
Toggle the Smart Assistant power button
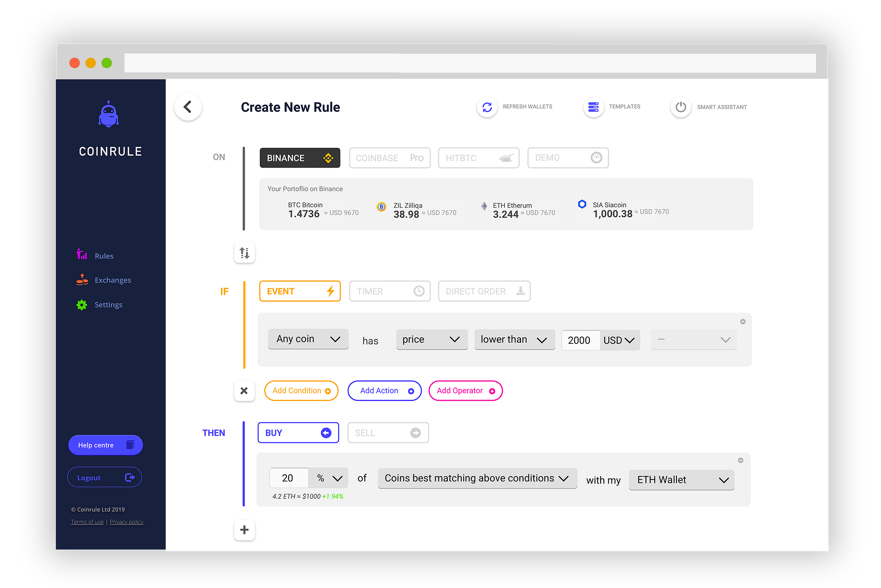(x=681, y=107)
